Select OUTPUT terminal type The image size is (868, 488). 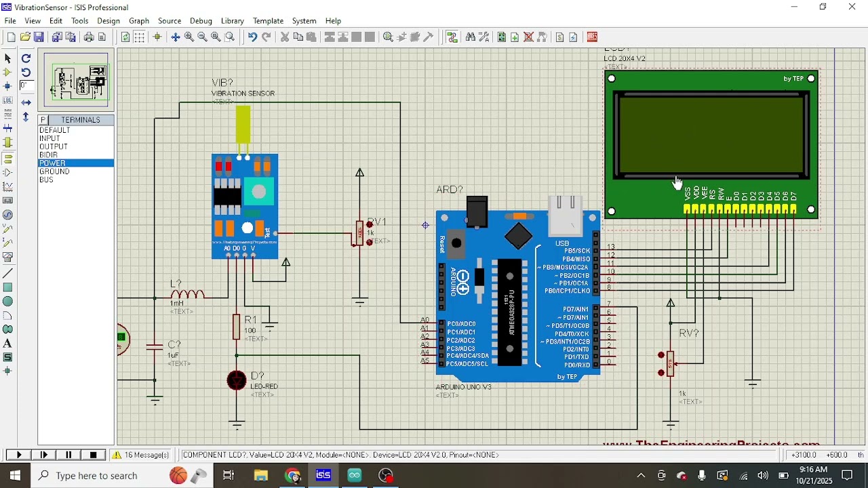(x=76, y=146)
